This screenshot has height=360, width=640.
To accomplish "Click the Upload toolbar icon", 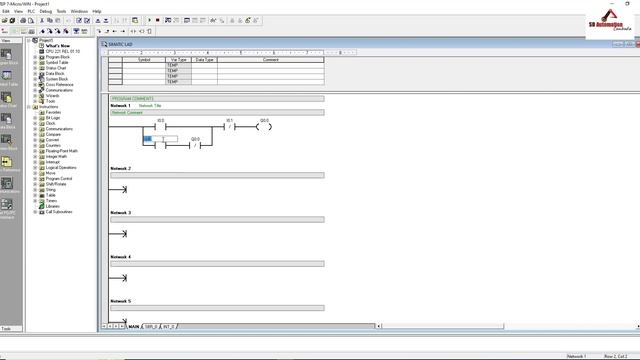I will tap(98, 20).
